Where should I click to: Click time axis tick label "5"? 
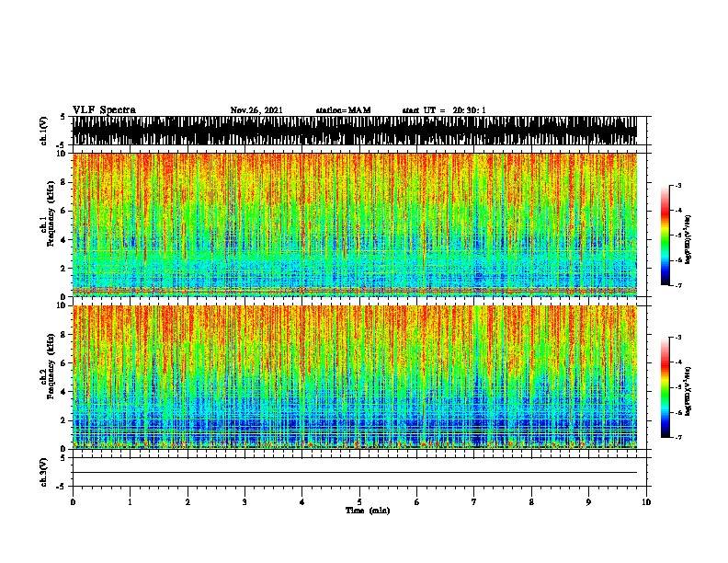pyautogui.click(x=359, y=501)
